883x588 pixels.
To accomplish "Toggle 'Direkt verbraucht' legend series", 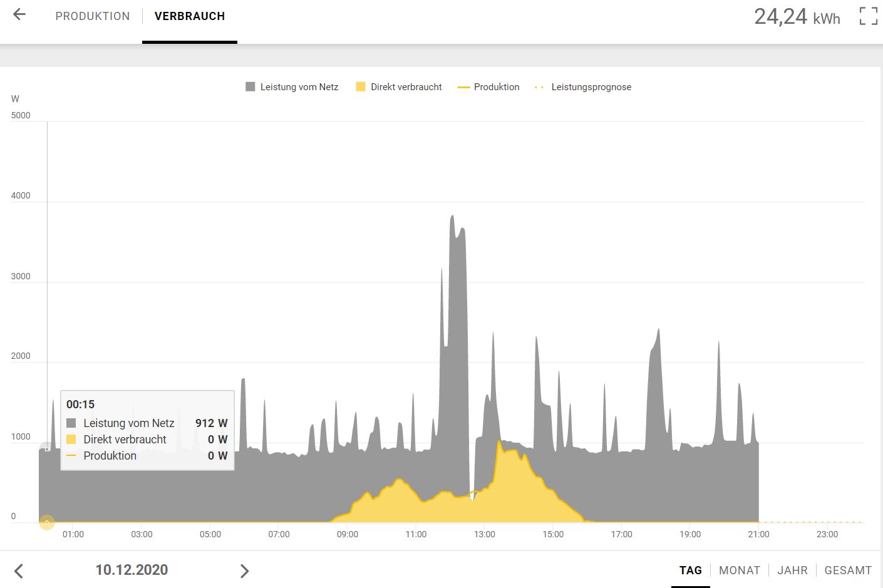I will [399, 87].
